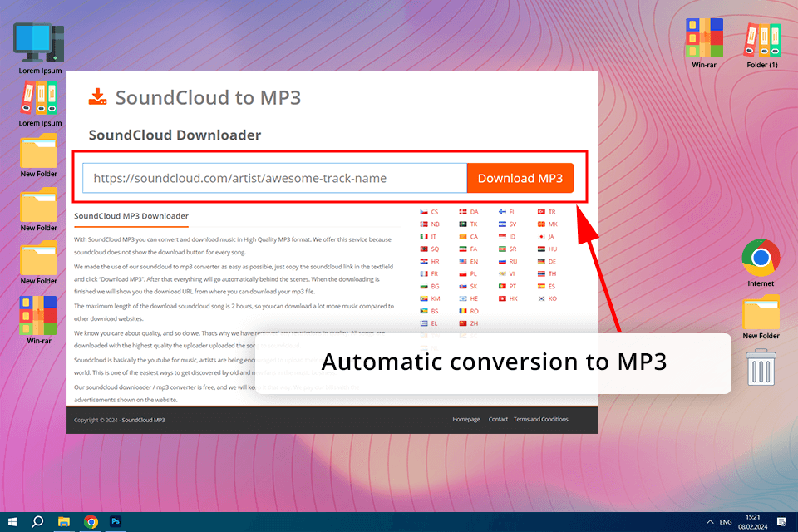Open the notification center icon

[781, 522]
